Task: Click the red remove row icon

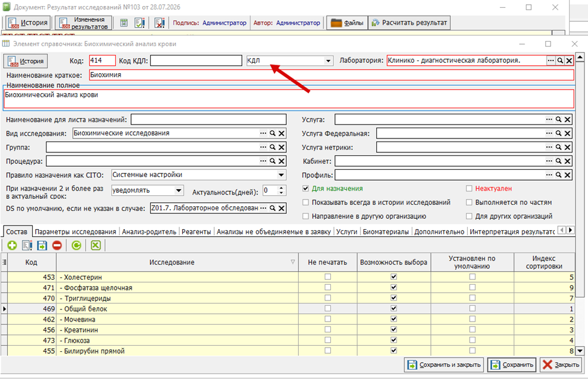Action: click(x=57, y=245)
